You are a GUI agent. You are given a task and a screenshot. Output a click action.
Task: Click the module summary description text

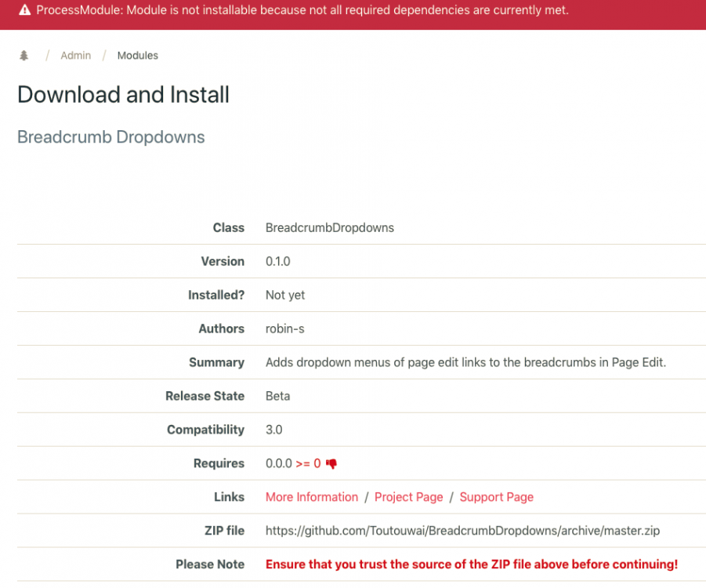point(465,363)
